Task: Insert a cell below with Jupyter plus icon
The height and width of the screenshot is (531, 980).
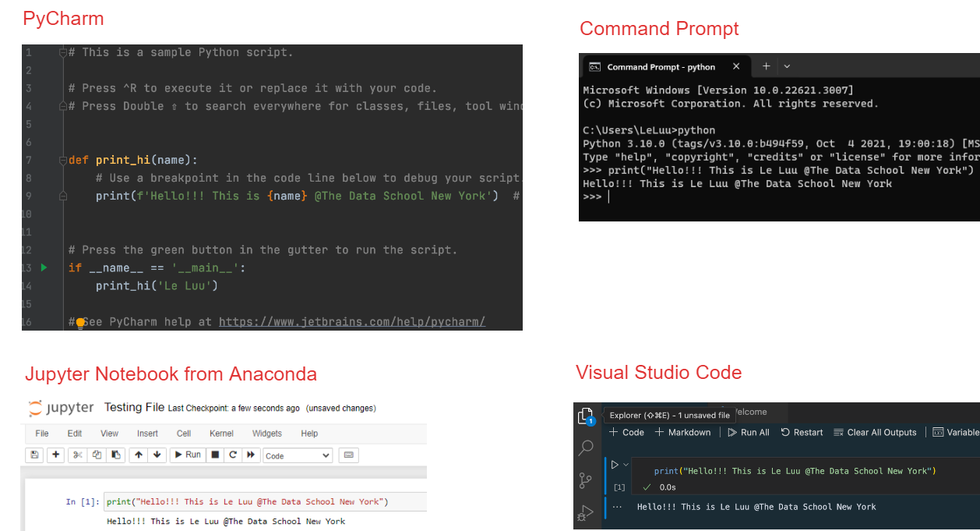Action: click(55, 455)
